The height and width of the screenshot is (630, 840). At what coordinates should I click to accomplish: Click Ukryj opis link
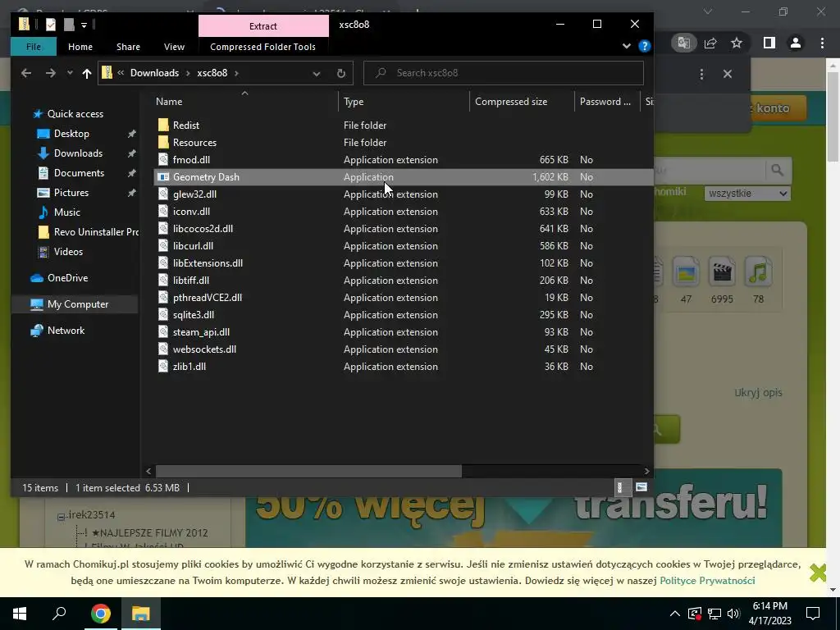click(758, 393)
